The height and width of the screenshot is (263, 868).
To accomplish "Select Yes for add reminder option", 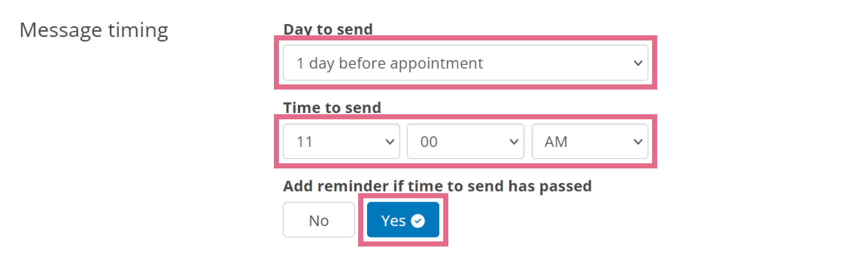I will point(403,220).
